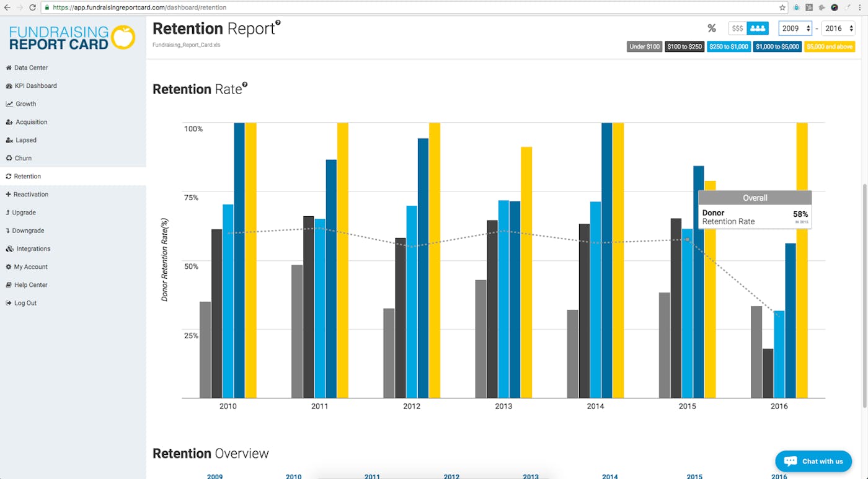Click the Fundraising Report Card logo
Image resolution: width=868 pixels, height=479 pixels.
click(72, 38)
